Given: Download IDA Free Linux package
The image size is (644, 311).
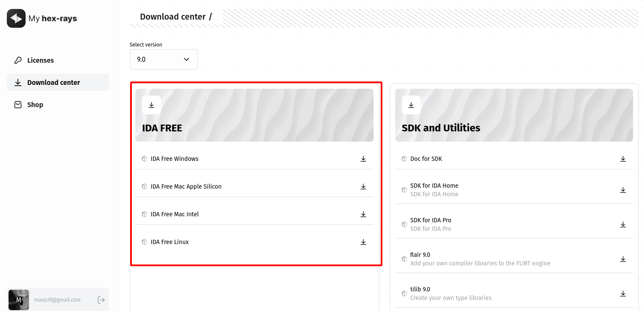Looking at the screenshot, I should (363, 242).
